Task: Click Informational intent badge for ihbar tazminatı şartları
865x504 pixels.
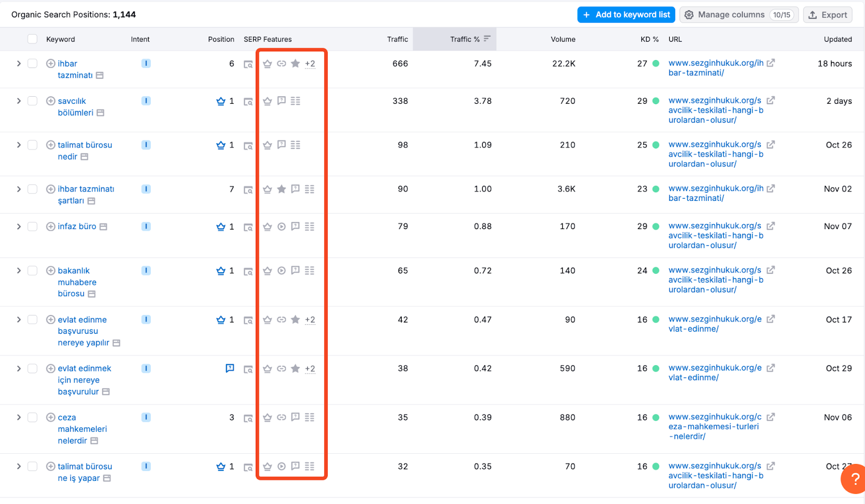Action: coord(146,189)
